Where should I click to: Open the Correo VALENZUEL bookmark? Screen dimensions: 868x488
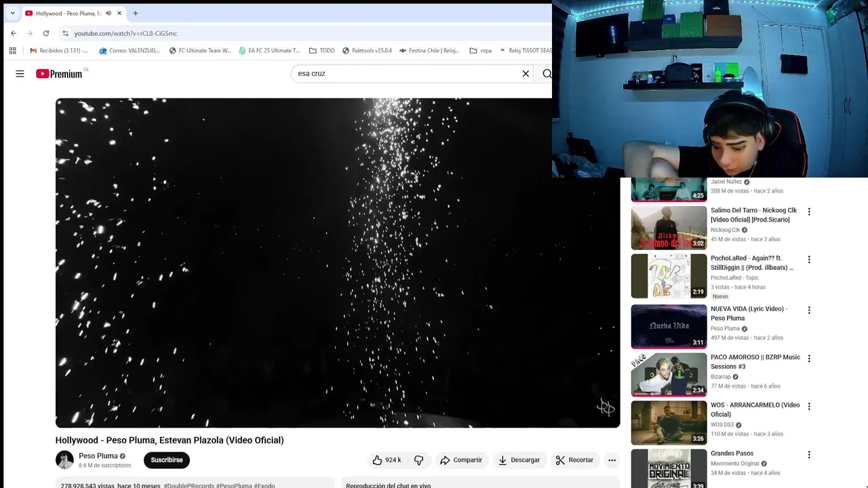pyautogui.click(x=130, y=50)
